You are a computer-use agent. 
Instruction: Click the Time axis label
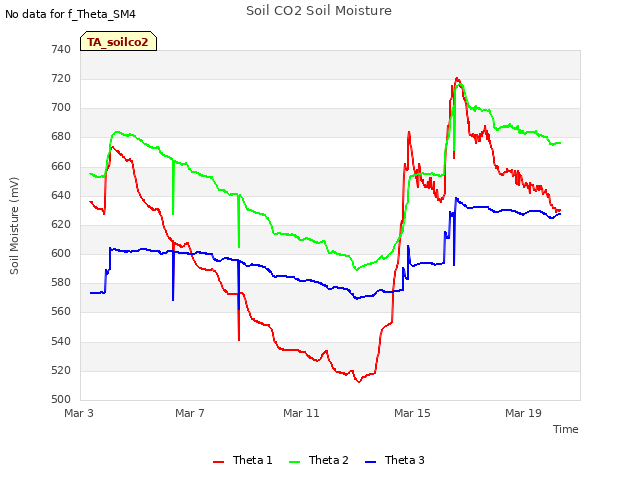click(565, 429)
